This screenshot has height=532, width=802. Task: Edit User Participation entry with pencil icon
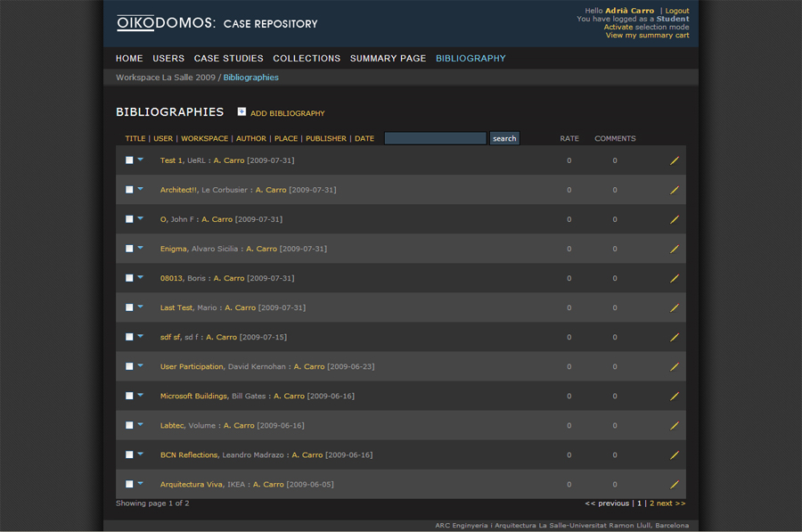pyautogui.click(x=674, y=366)
